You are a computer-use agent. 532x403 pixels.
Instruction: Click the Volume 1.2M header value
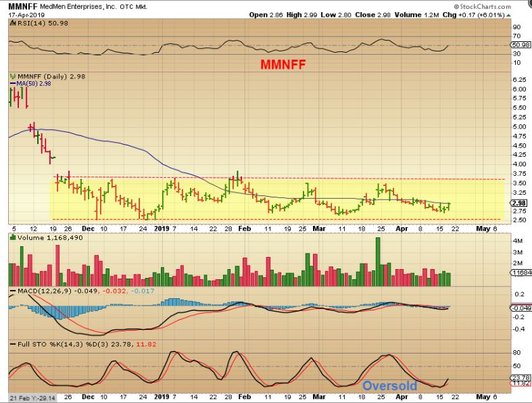[417, 15]
